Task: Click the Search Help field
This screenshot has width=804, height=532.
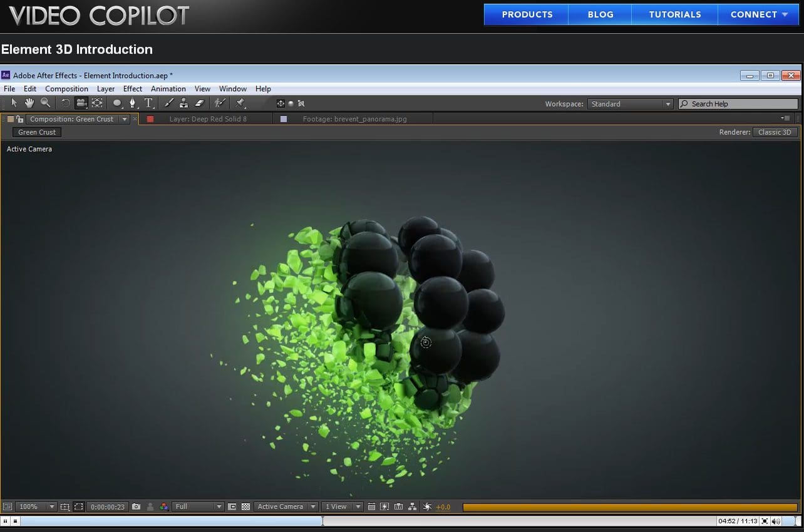Action: click(739, 104)
